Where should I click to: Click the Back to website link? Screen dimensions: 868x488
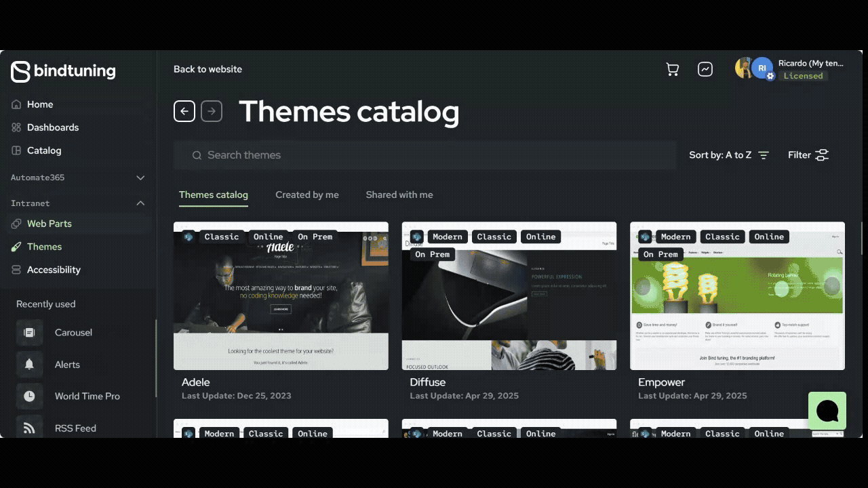pos(208,69)
